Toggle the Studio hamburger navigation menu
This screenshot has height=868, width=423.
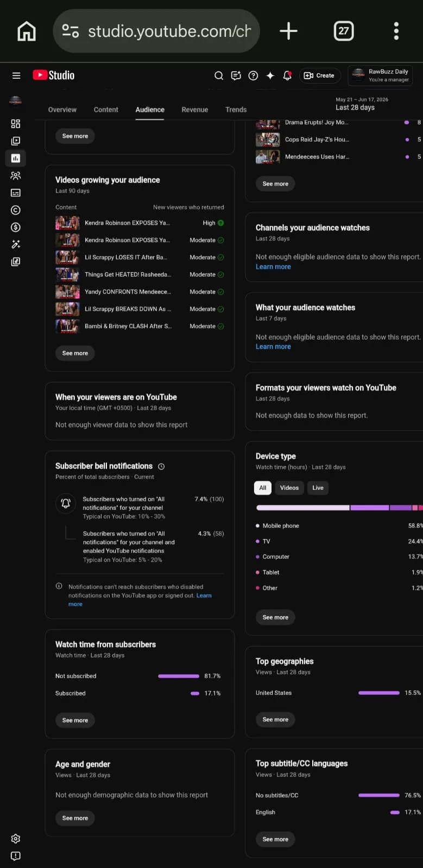click(x=16, y=75)
